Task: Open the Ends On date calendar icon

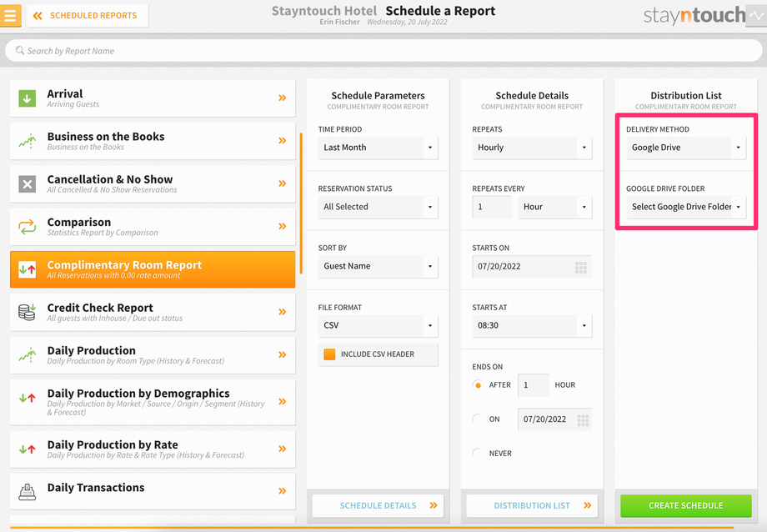Action: coord(583,420)
